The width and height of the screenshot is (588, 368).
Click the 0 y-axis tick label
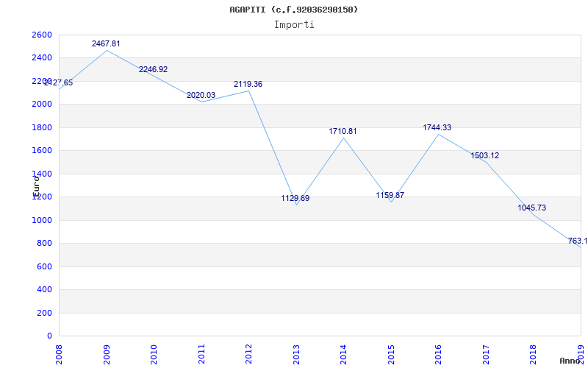point(49,336)
